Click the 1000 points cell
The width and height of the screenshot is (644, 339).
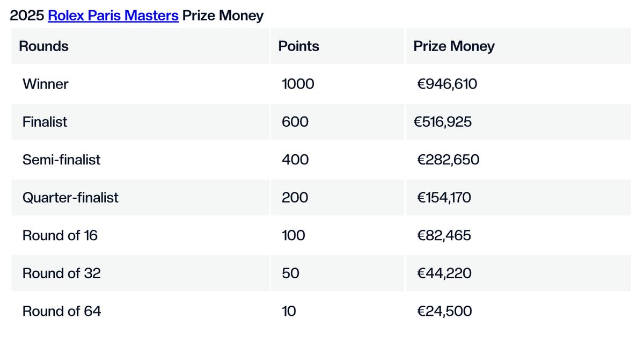pos(298,84)
